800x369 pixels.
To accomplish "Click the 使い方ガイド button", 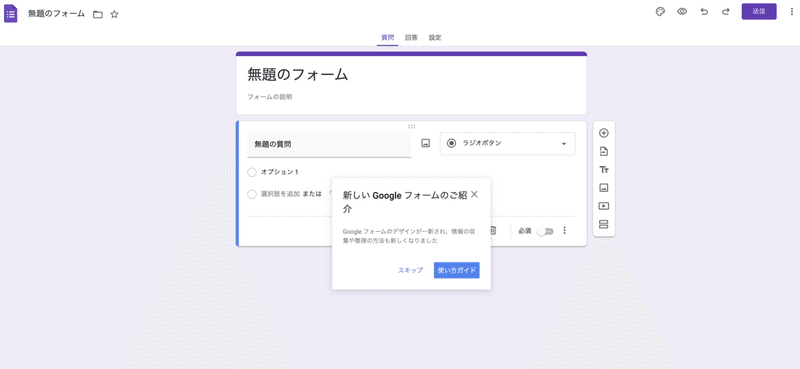I will click(457, 270).
